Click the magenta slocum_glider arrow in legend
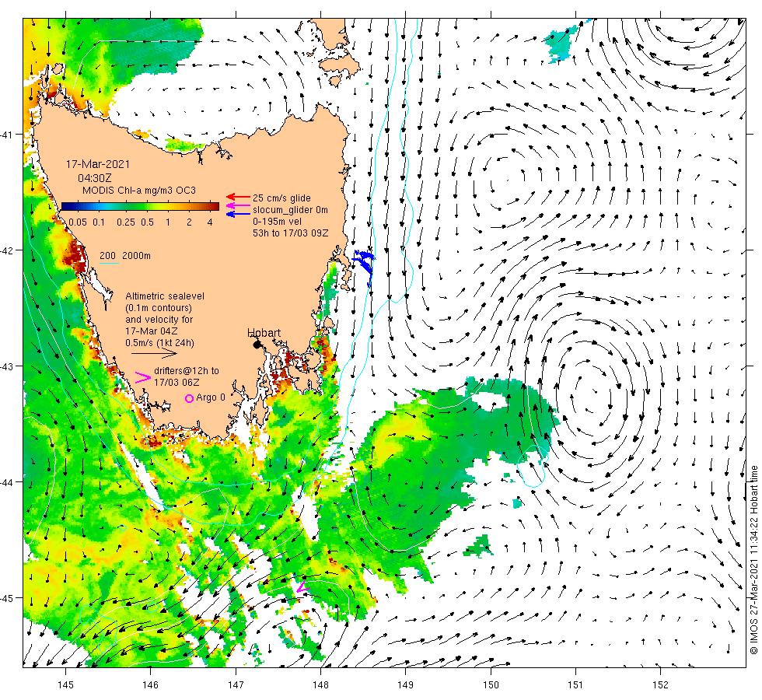The image size is (762, 700). point(238,205)
